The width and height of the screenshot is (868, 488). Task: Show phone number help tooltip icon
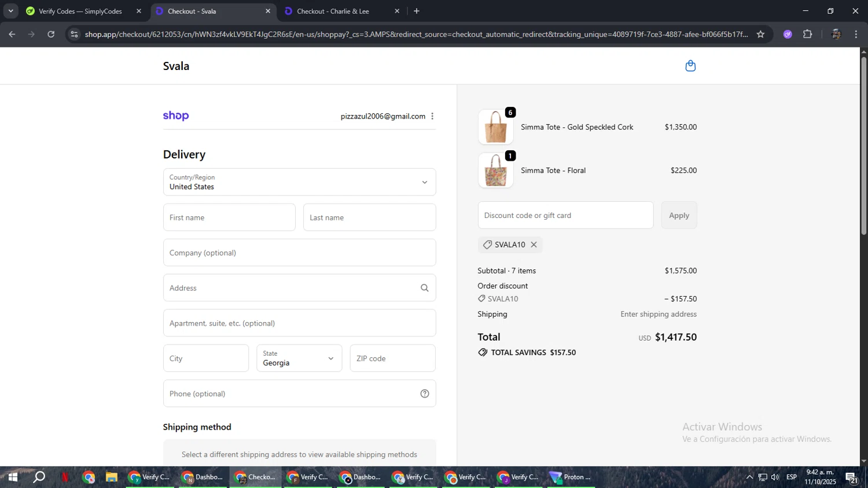pyautogui.click(x=425, y=394)
